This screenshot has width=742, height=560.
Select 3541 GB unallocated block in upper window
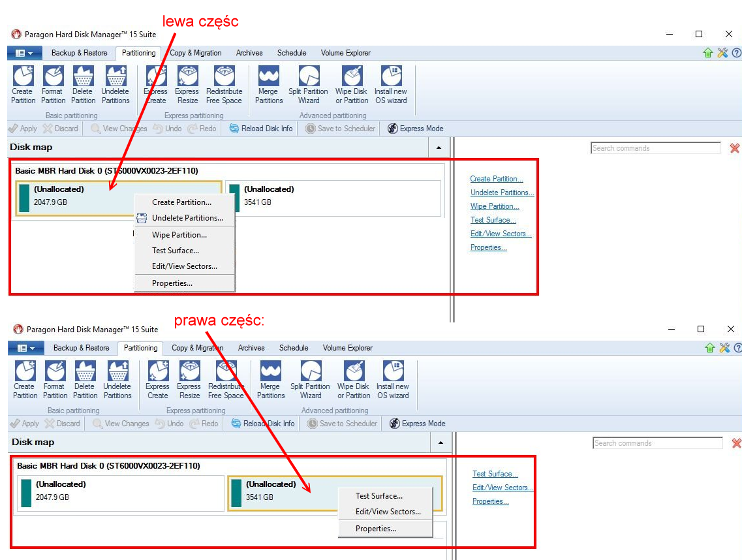coord(333,198)
